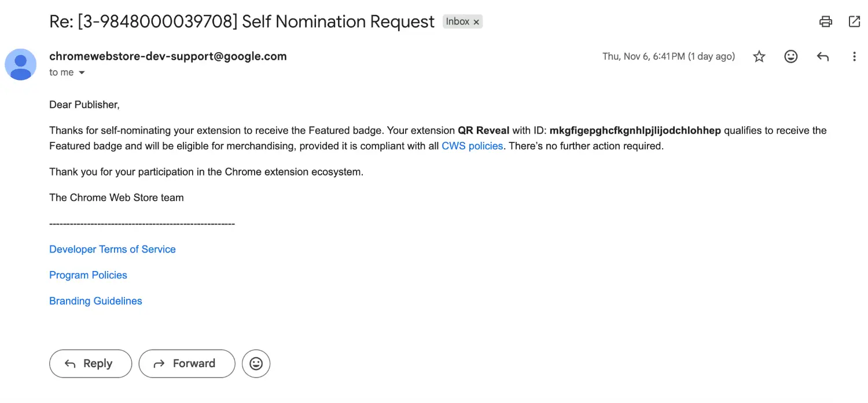This screenshot has height=403, width=868.
Task: Click the sender address chromewebstore-dev-support@google.com
Action: pyautogui.click(x=168, y=56)
